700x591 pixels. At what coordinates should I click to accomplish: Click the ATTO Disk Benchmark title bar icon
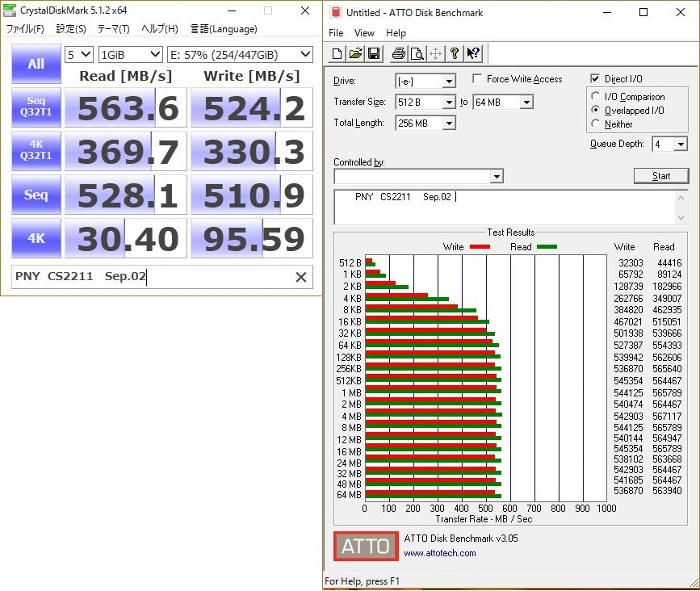(336, 12)
